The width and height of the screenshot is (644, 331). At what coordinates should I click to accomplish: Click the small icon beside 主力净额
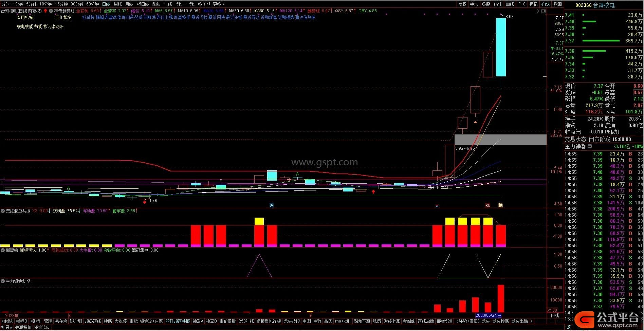click(589, 146)
